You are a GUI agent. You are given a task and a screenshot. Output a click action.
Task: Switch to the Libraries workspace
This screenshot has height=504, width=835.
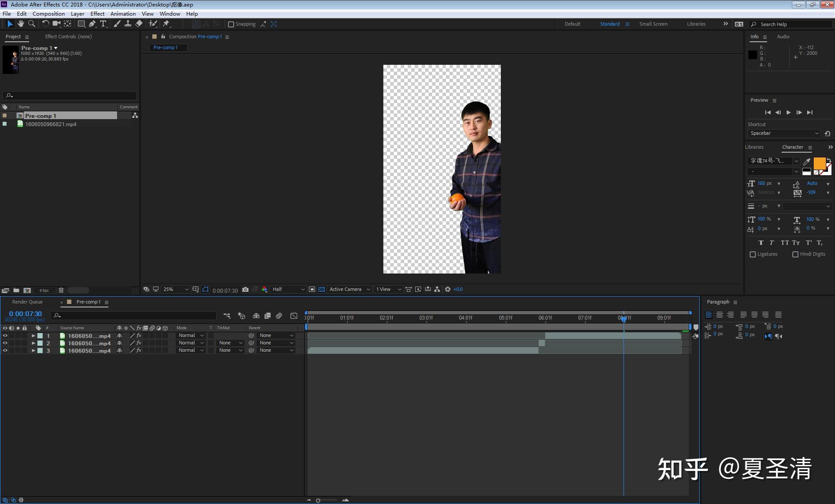click(x=696, y=24)
